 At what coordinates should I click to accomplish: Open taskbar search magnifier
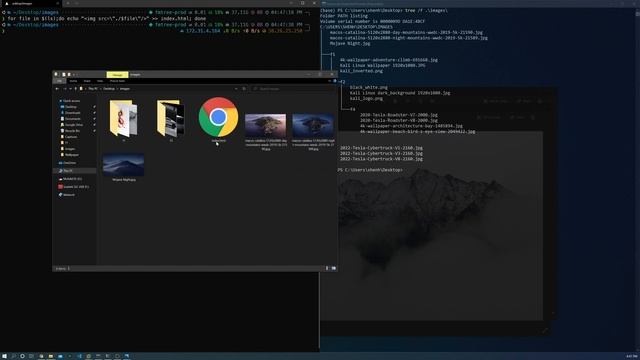pyautogui.click(x=13, y=356)
